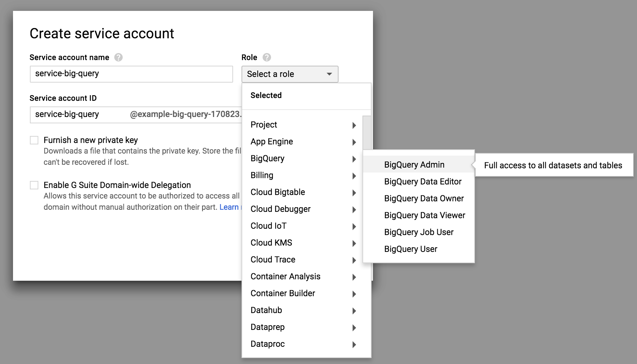Expand the Cloud Trace role category
Screen dimensions: 637x364
click(x=302, y=260)
